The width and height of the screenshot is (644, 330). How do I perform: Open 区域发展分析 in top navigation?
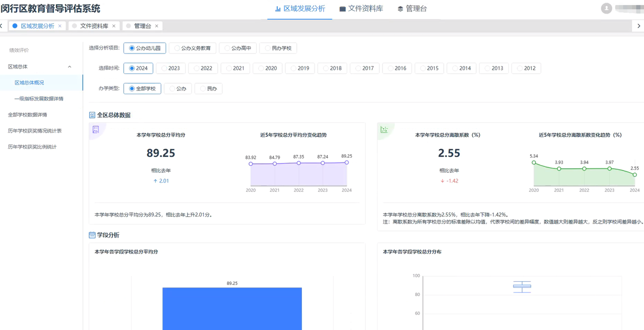(300, 9)
